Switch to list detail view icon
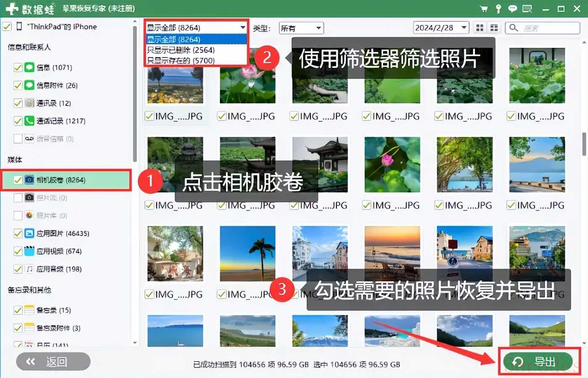The height and width of the screenshot is (378, 588). [x=494, y=28]
